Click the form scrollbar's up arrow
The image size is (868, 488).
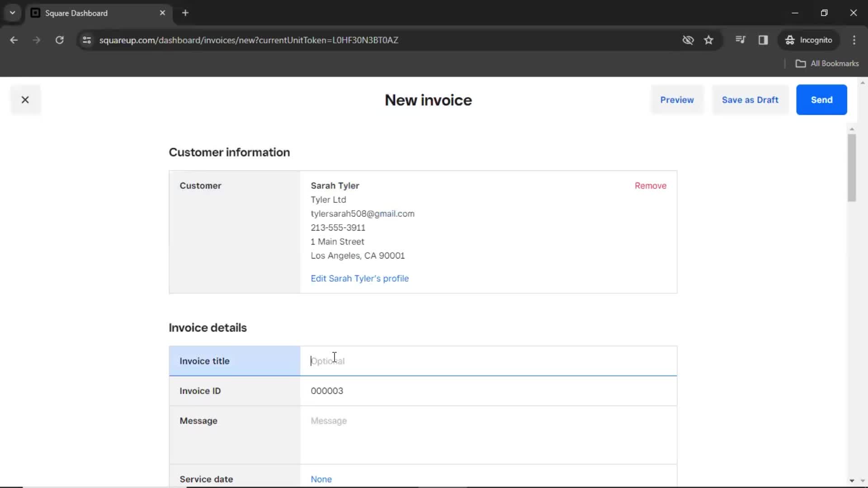click(x=852, y=129)
